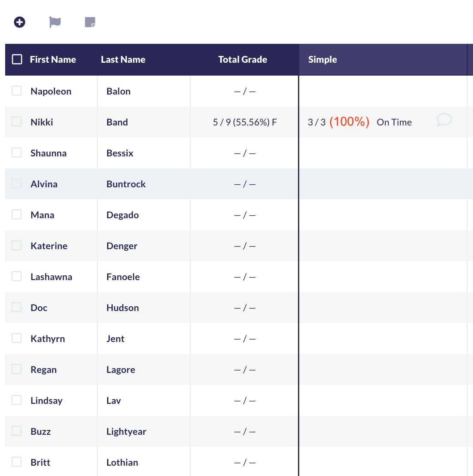Screen dimensions: 473x476
Task: Click the flag icon in toolbar
Action: click(x=55, y=22)
